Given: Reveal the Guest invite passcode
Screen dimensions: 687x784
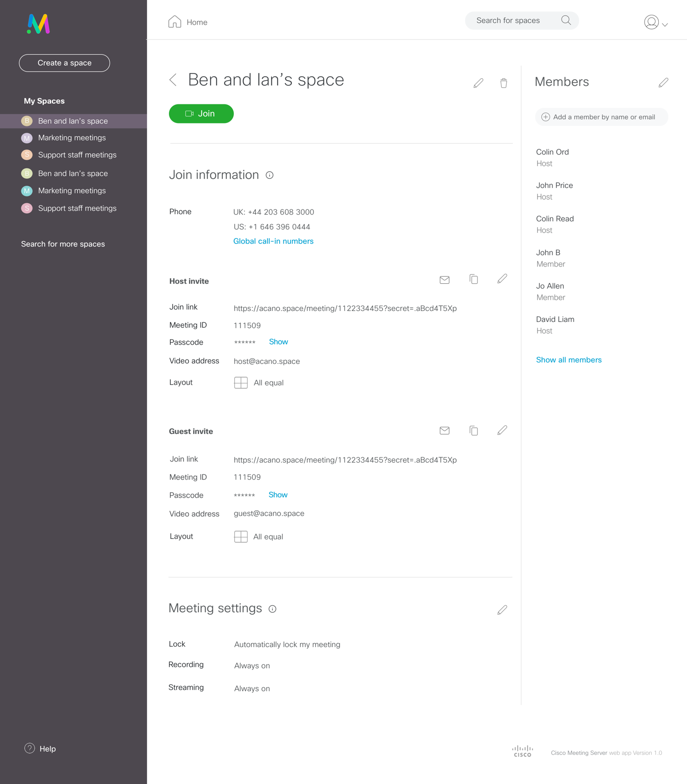Looking at the screenshot, I should (278, 495).
